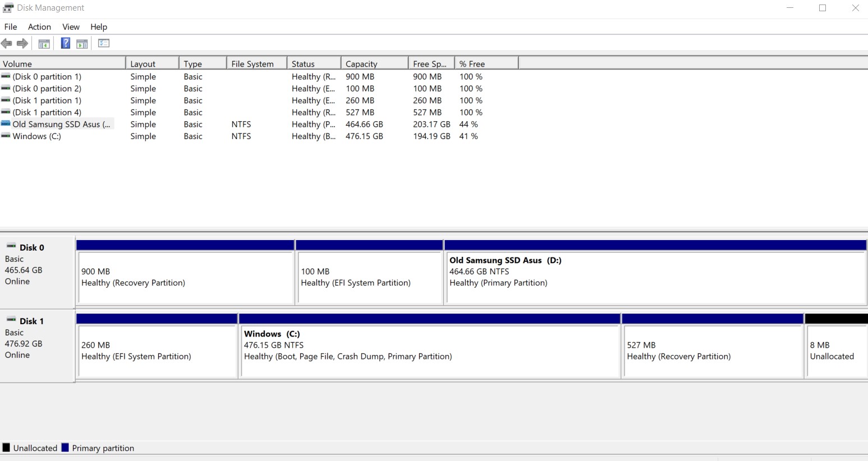Click the Show/Hide Action Pane toolbar icon
The height and width of the screenshot is (461, 868).
(x=82, y=44)
